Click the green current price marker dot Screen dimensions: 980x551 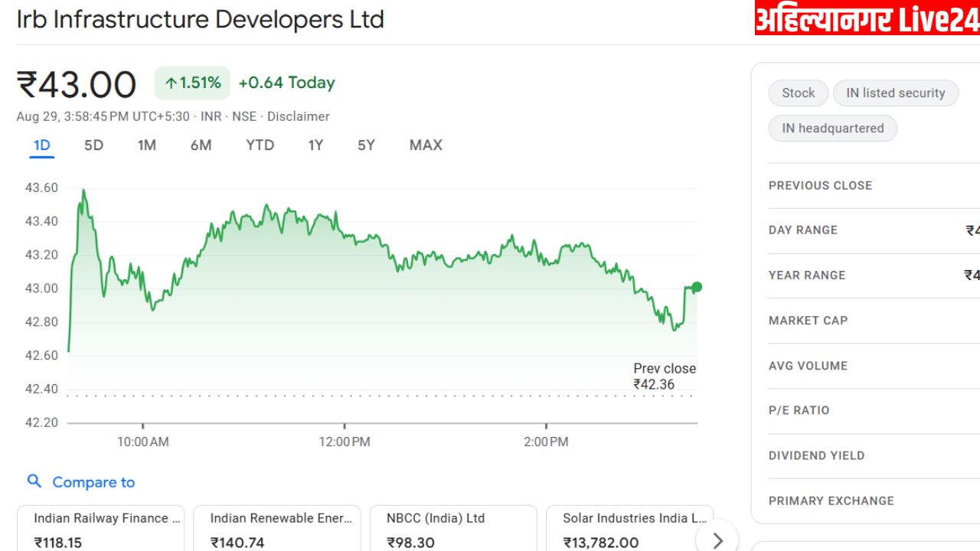pos(697,287)
